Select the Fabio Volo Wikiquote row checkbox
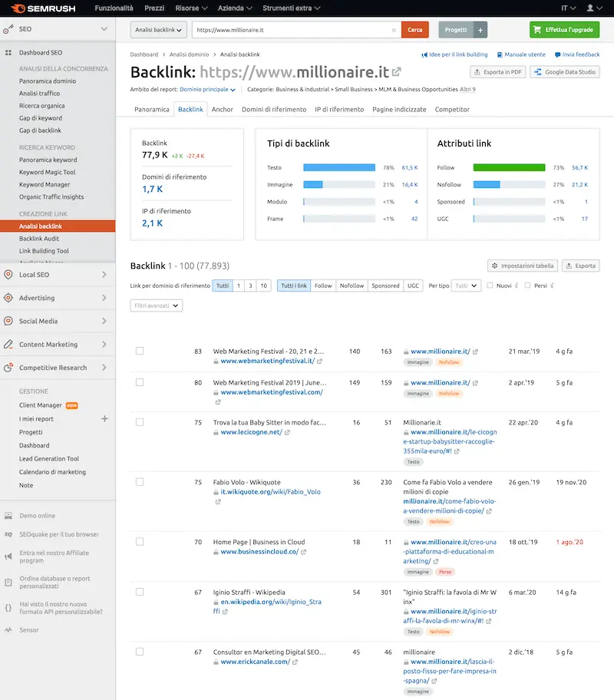The width and height of the screenshot is (614, 700). point(140,482)
